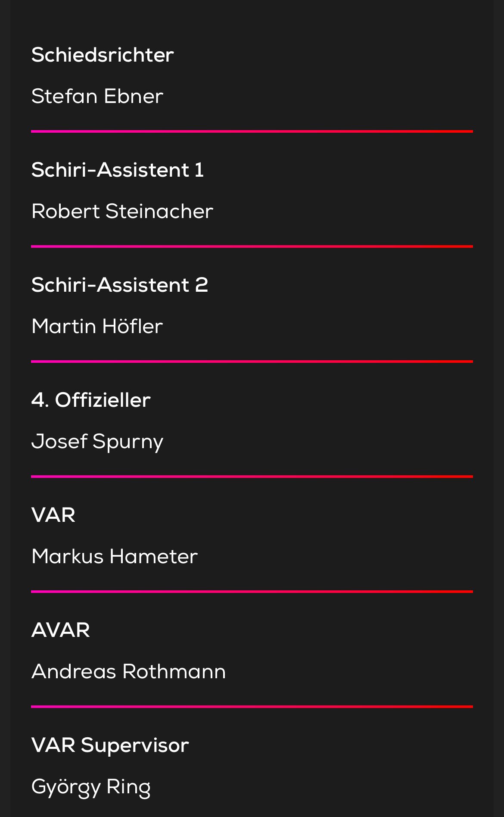Click the VAR heading

click(53, 515)
